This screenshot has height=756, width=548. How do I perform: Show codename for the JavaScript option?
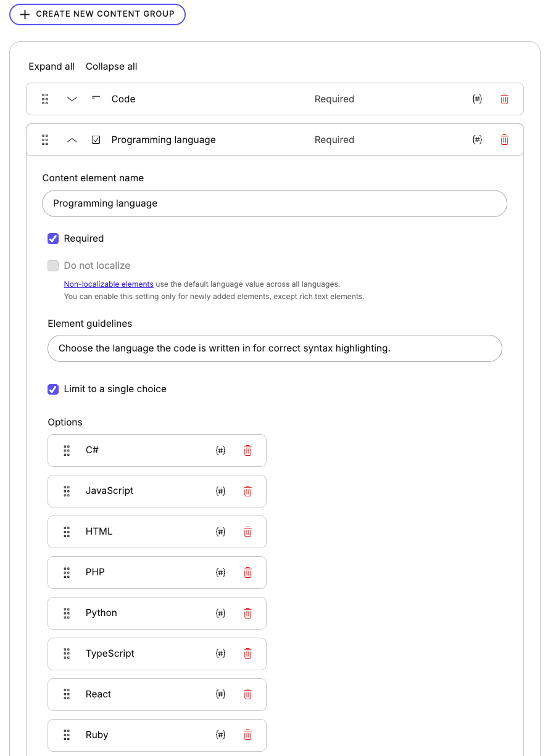220,491
